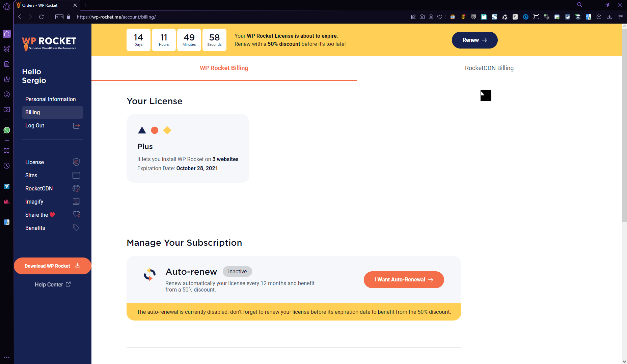Image resolution: width=627 pixels, height=364 pixels.
Task: Bookmark page with the heart icon
Action: [x=440, y=17]
